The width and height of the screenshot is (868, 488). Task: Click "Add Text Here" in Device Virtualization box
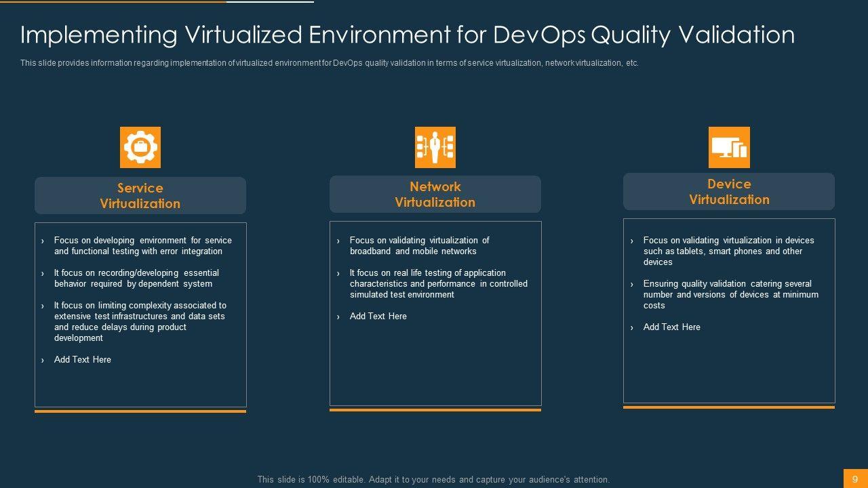[x=672, y=327]
